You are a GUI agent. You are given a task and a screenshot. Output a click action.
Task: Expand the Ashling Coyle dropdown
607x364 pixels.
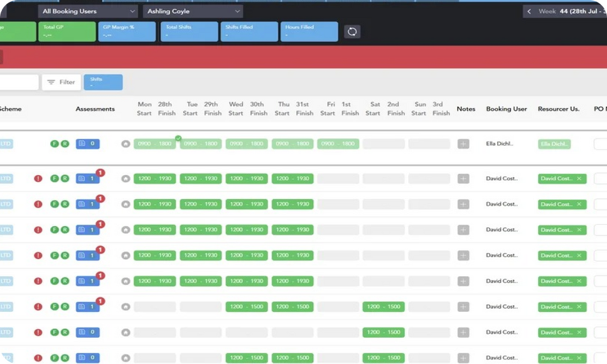point(193,11)
